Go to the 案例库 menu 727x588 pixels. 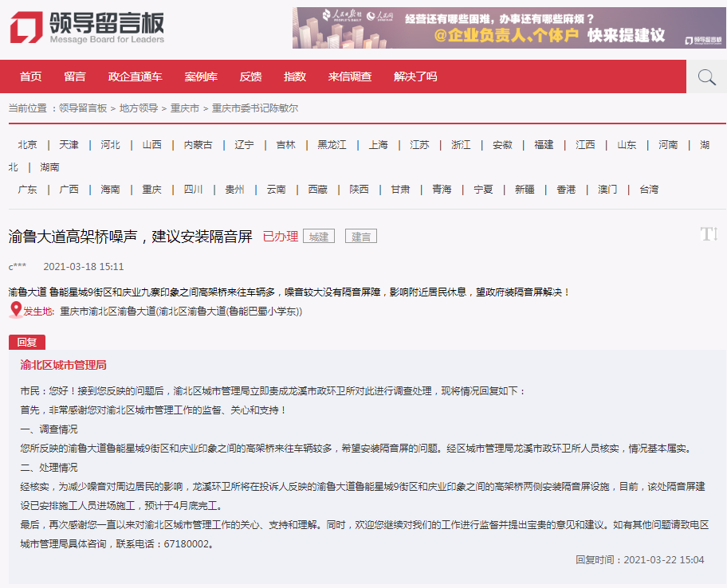[201, 76]
